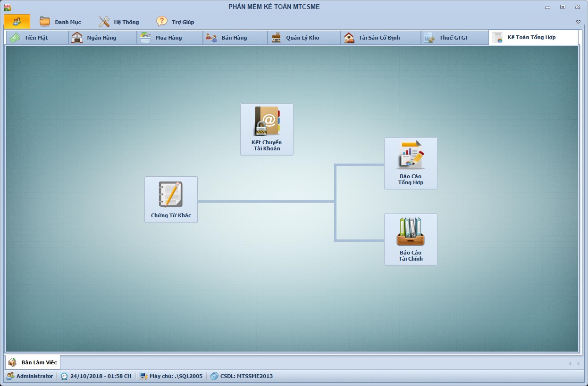This screenshot has height=386, width=588.
Task: Click the orange users home button
Action: [x=17, y=22]
